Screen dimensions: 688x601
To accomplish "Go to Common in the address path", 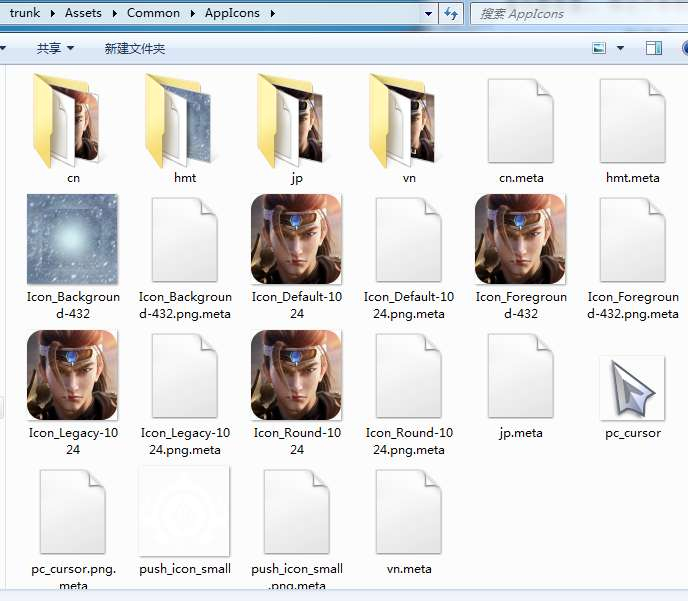I will [x=154, y=13].
